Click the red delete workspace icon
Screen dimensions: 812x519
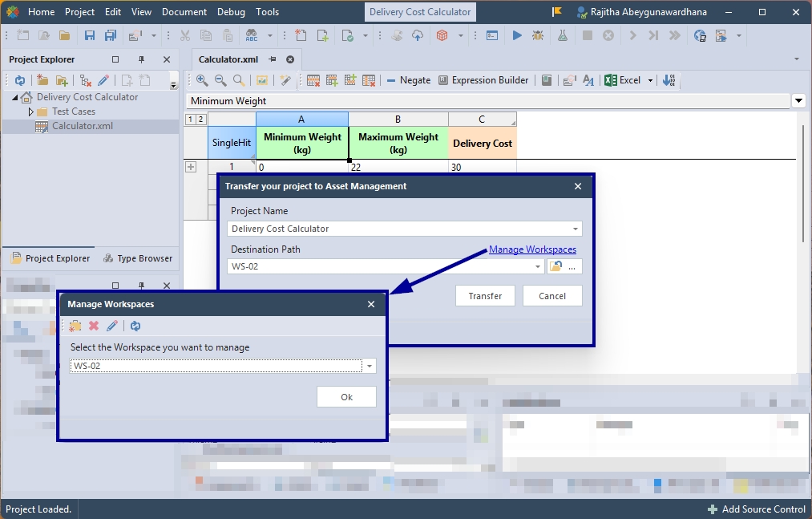click(94, 326)
